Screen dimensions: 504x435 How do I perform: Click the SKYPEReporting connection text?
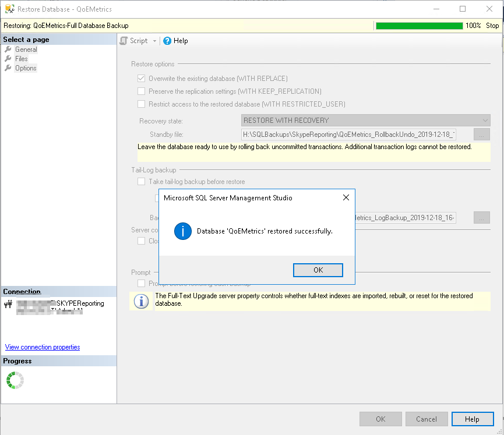tap(80, 303)
